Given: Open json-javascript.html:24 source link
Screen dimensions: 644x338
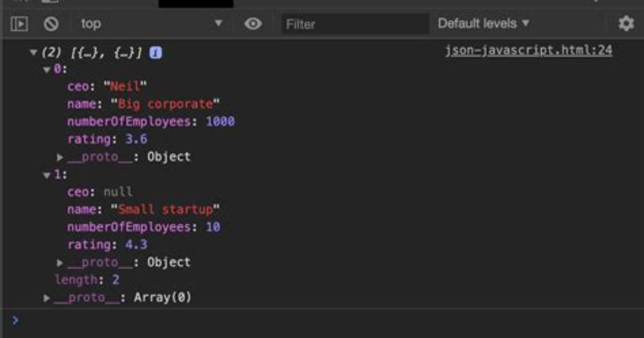Looking at the screenshot, I should point(529,51).
